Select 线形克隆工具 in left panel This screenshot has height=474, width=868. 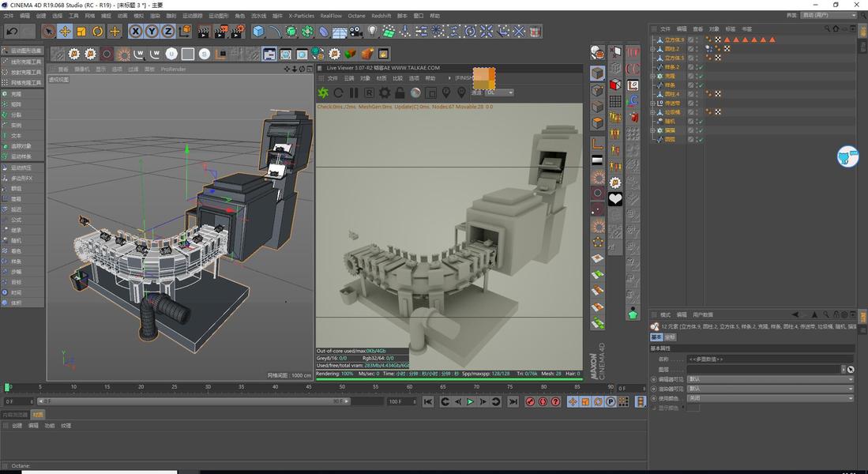tap(22, 62)
